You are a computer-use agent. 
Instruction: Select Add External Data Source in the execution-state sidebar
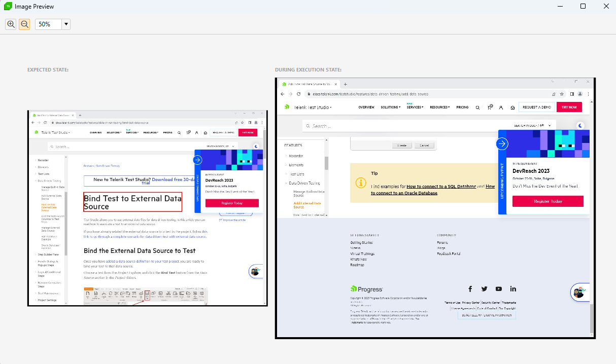pos(307,205)
